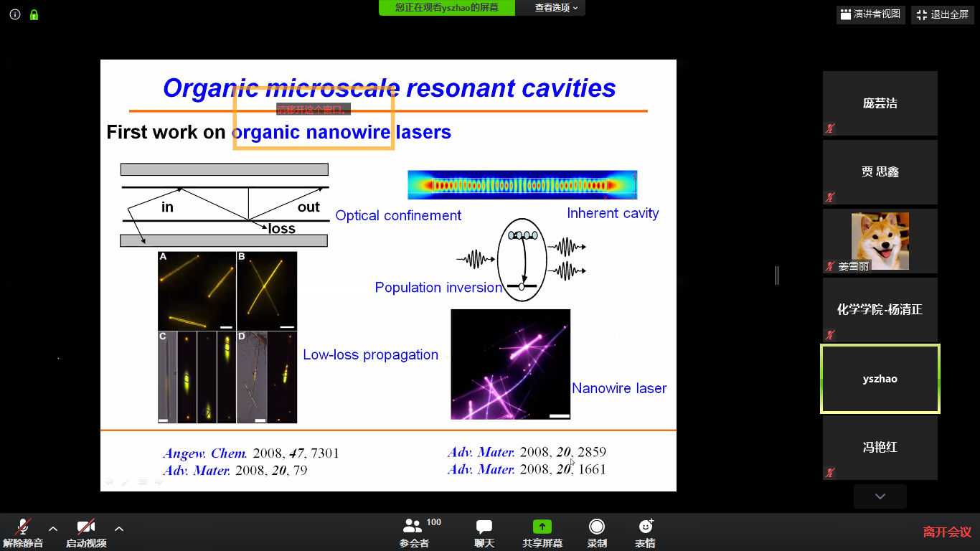This screenshot has height=551, width=980.
Task: Unmute the microphone
Action: [23, 527]
